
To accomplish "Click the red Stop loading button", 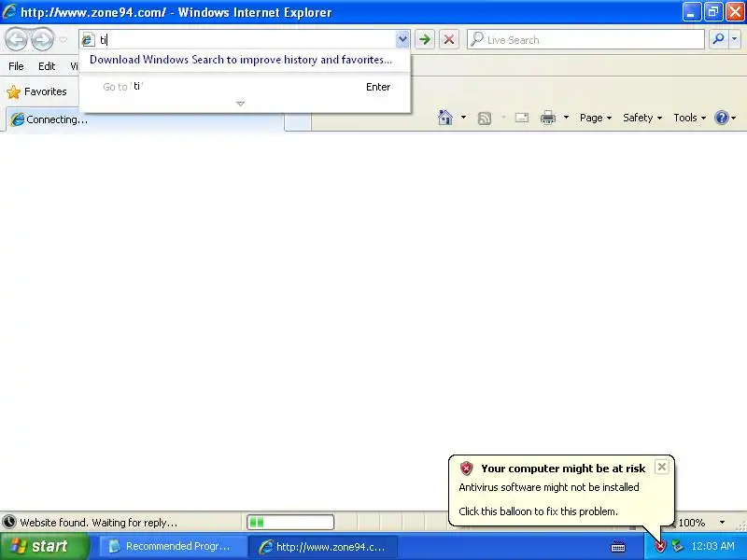I will click(x=449, y=39).
